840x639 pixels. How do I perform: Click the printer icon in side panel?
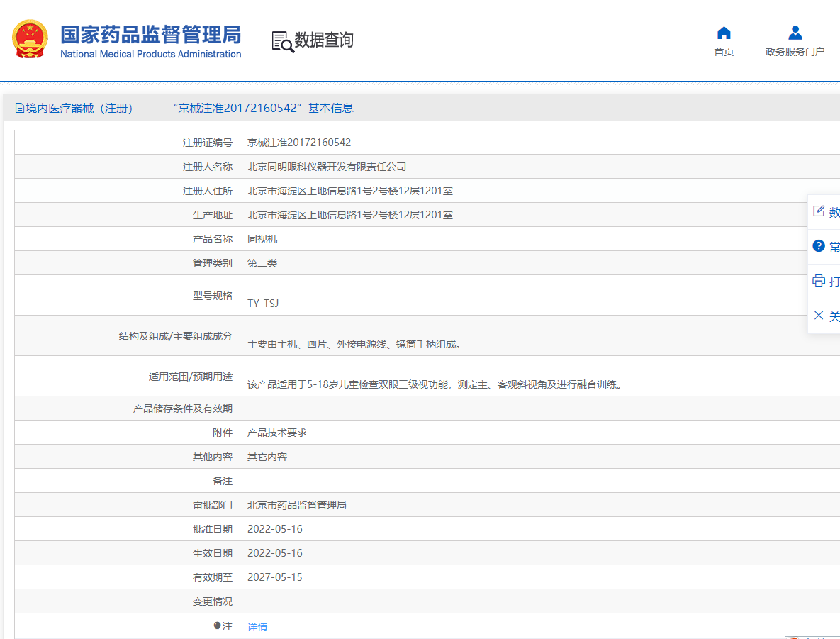pyautogui.click(x=819, y=281)
